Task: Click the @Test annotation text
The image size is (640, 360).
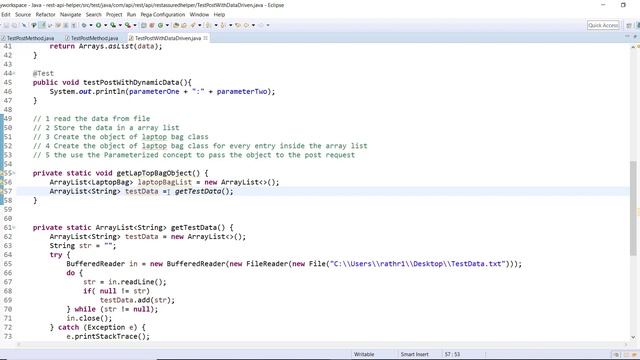Action: click(43, 73)
